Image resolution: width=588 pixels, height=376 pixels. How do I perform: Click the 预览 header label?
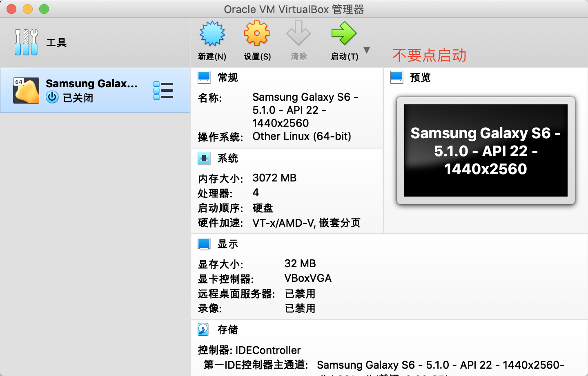[421, 77]
